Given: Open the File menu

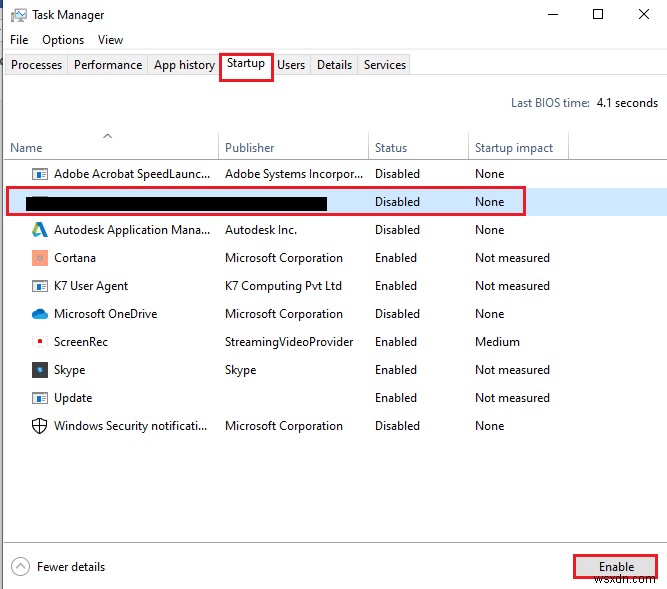Looking at the screenshot, I should click(19, 40).
